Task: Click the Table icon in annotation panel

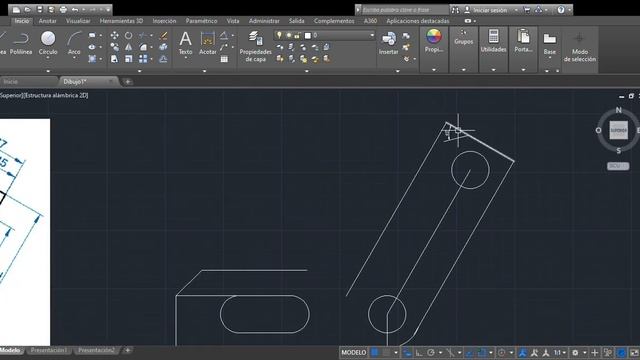Action: click(x=224, y=59)
